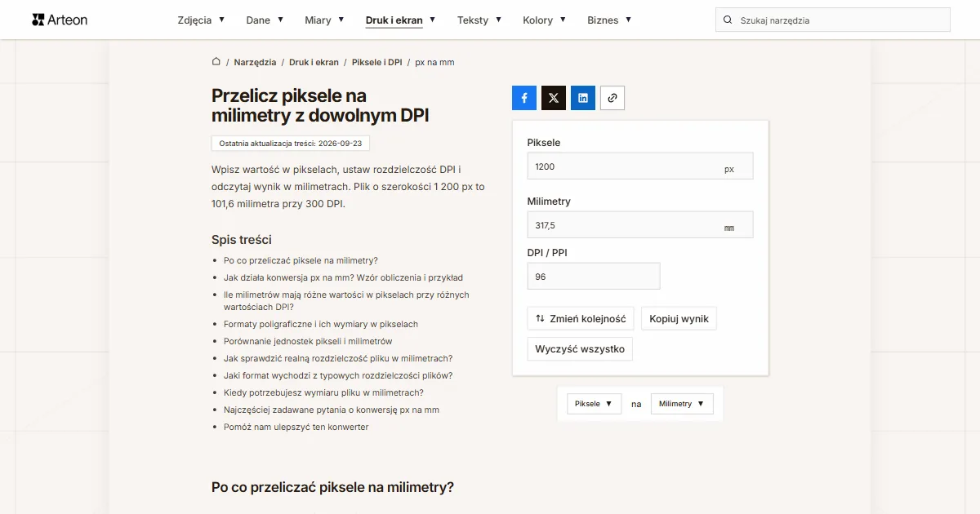Share page on LinkedIn
The width and height of the screenshot is (980, 514).
[583, 98]
